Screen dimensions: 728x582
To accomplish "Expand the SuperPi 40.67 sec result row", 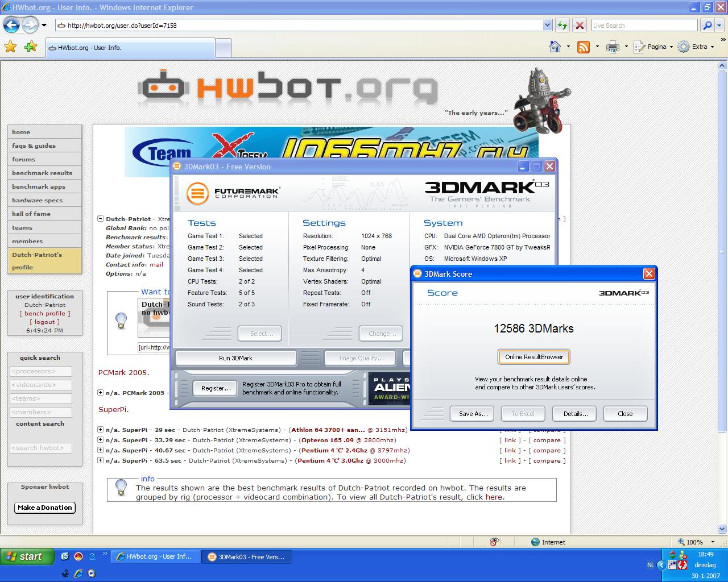I will point(101,450).
